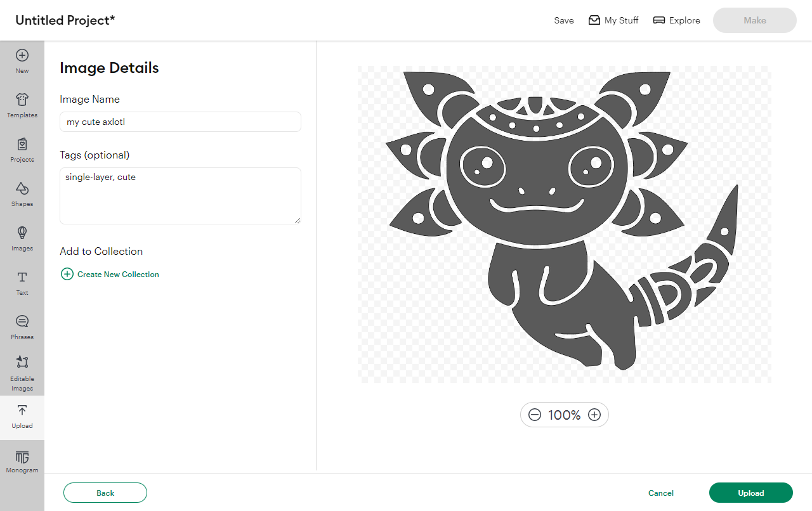
Task: Go to My Stuff
Action: coord(613,20)
